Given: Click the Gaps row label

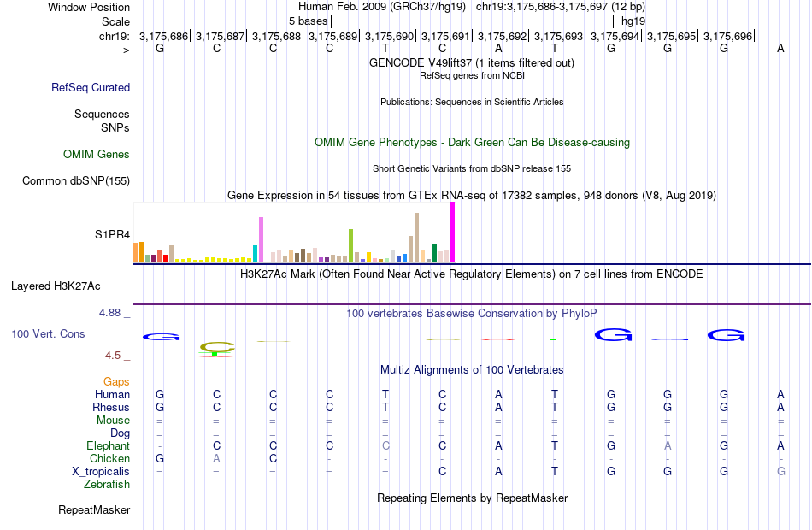Looking at the screenshot, I should pos(116,382).
